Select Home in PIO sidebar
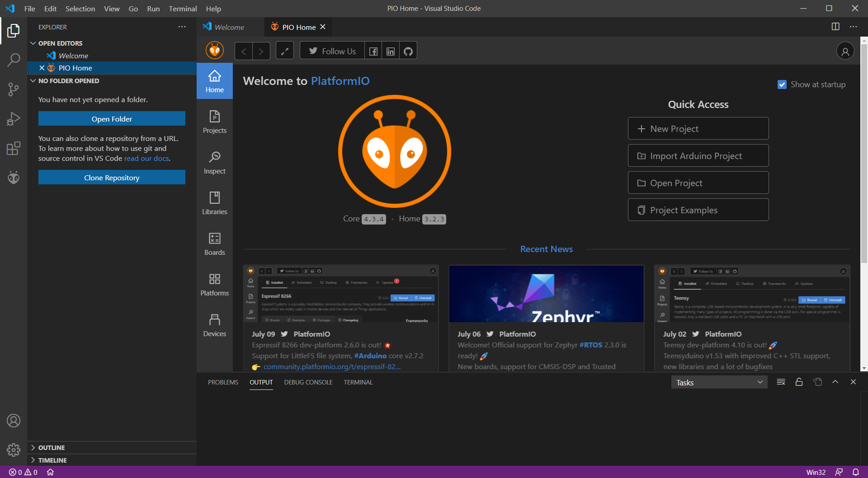Viewport: 868px width, 478px height. click(x=215, y=81)
